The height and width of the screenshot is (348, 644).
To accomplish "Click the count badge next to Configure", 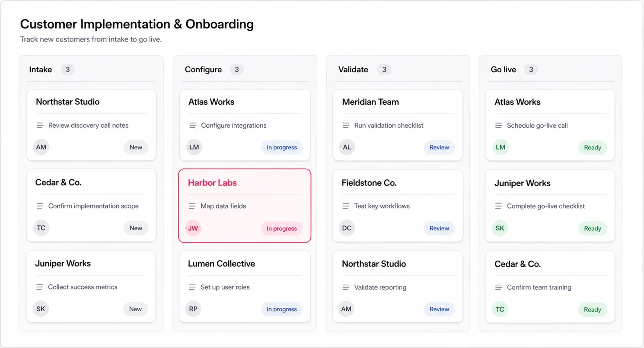I will pos(236,70).
